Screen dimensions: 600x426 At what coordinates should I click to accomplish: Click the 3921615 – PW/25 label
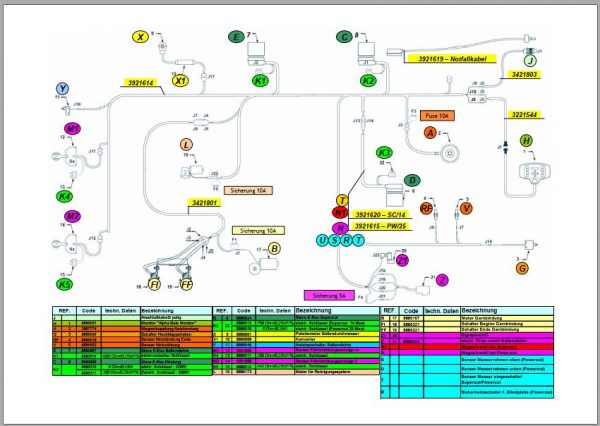pyautogui.click(x=380, y=226)
